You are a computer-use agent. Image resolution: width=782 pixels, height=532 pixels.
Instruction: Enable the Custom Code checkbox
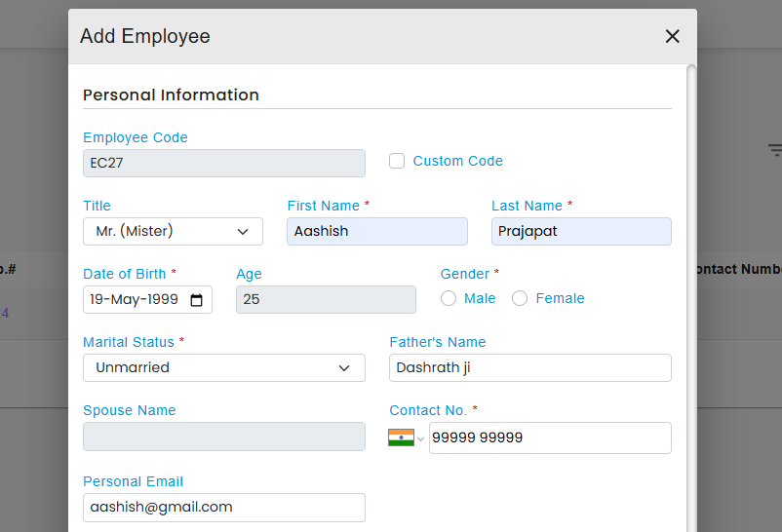[x=397, y=161]
